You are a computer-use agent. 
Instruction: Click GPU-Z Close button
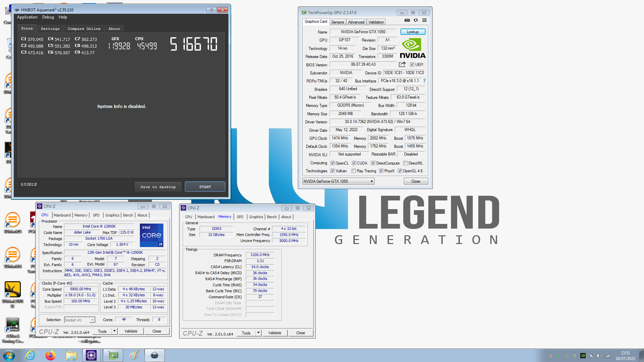[x=416, y=181]
